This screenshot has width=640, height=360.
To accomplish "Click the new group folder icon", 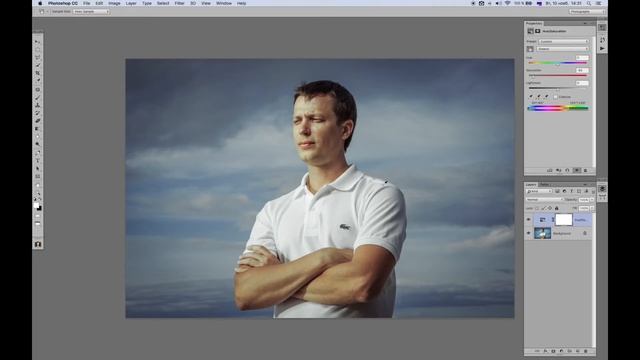I will pos(569,351).
